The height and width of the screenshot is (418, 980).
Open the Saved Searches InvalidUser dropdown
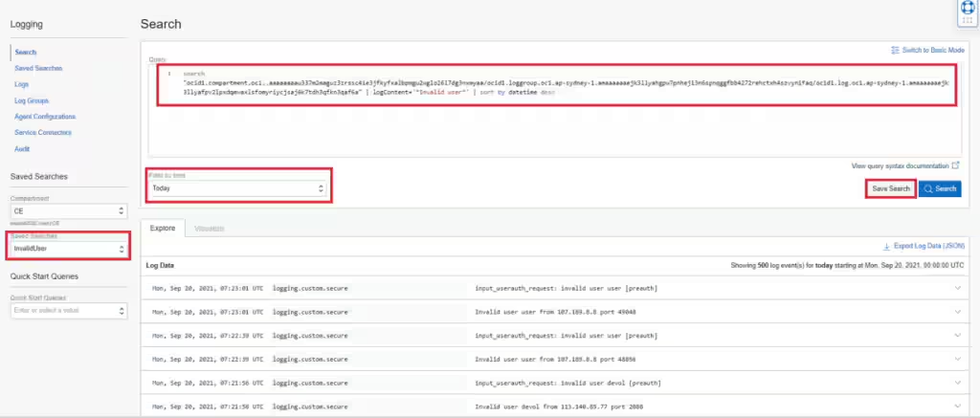click(x=68, y=249)
